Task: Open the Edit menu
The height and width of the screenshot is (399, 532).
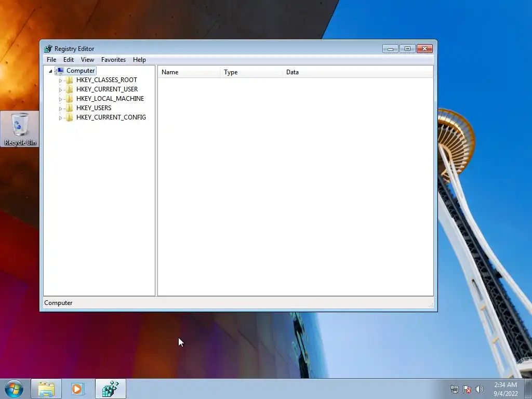Action: [68, 60]
